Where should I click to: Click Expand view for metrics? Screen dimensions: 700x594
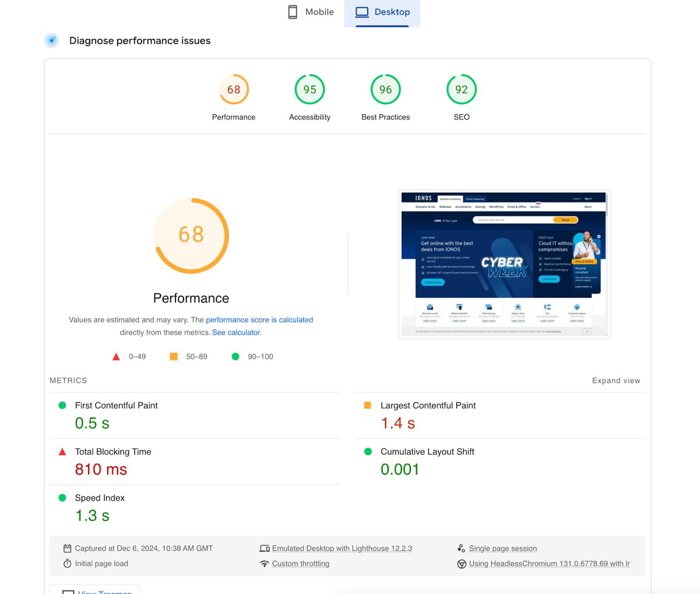click(616, 380)
